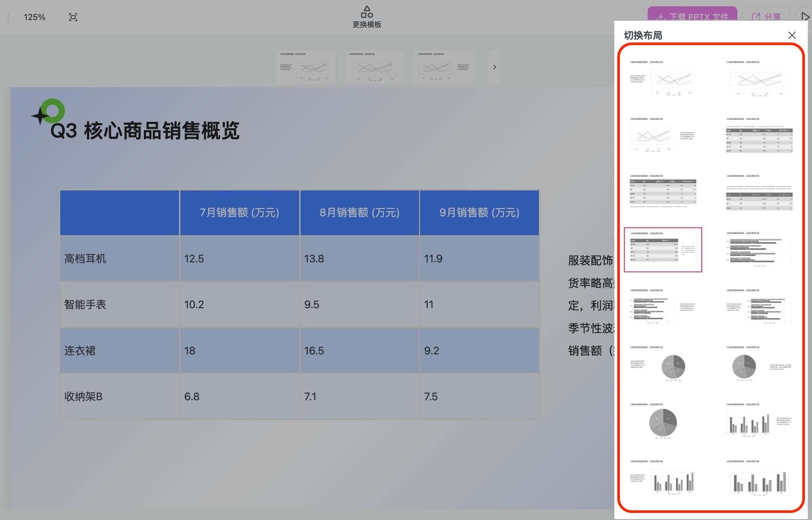The width and height of the screenshot is (812, 520).
Task: Pick column chart with right text layout
Action: click(x=759, y=421)
